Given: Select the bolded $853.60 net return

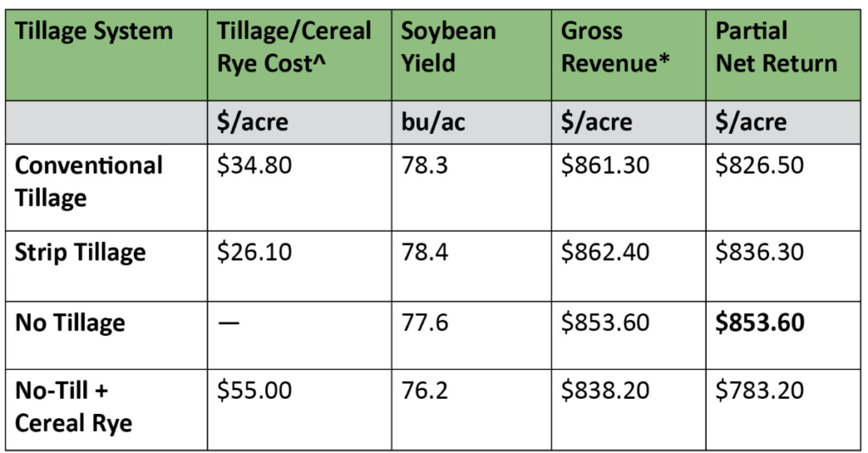Looking at the screenshot, I should tap(760, 323).
